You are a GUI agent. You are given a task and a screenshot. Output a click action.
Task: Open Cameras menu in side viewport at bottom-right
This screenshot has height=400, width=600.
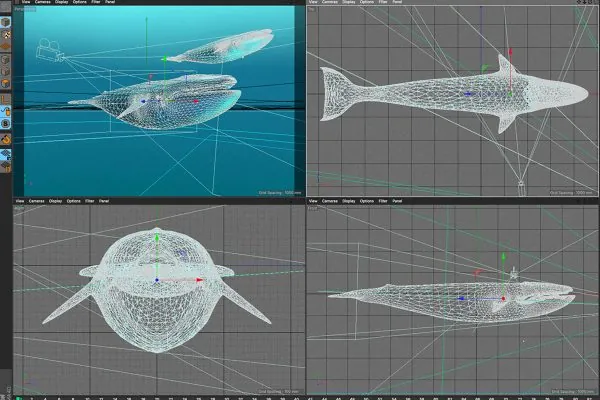330,201
